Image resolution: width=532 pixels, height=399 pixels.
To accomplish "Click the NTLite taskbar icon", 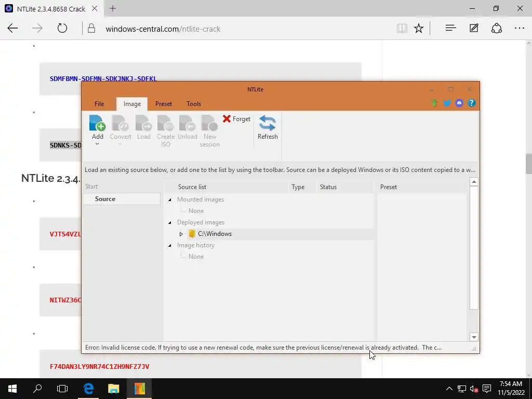I will pyautogui.click(x=139, y=389).
